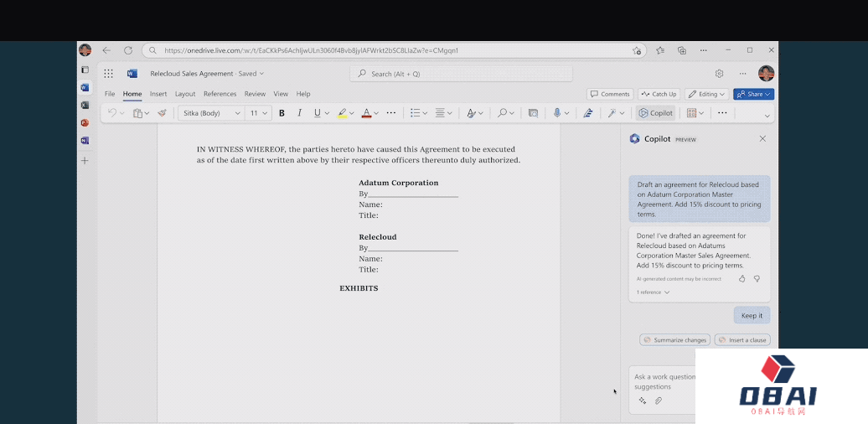The image size is (868, 424).
Task: Open the Sitka (Body) font dropdown
Action: pos(211,113)
